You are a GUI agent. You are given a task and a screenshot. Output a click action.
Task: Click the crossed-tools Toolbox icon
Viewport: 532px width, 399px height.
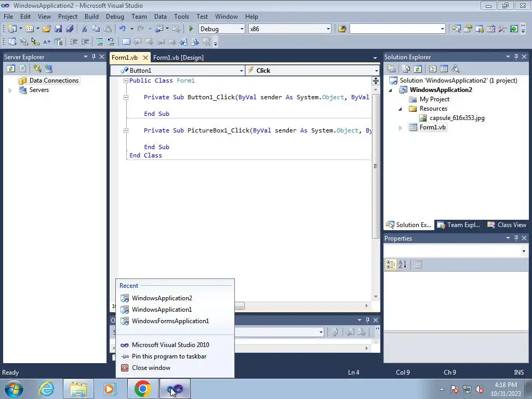click(502, 29)
